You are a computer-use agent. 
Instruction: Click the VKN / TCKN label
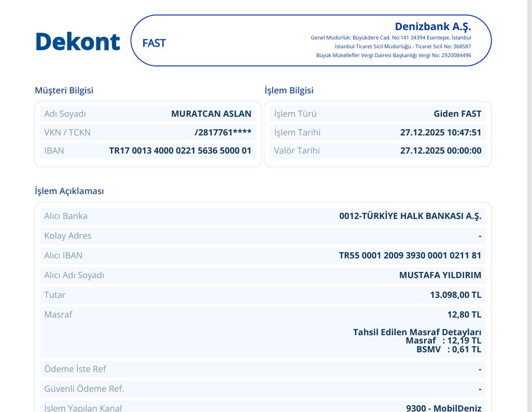click(x=67, y=132)
